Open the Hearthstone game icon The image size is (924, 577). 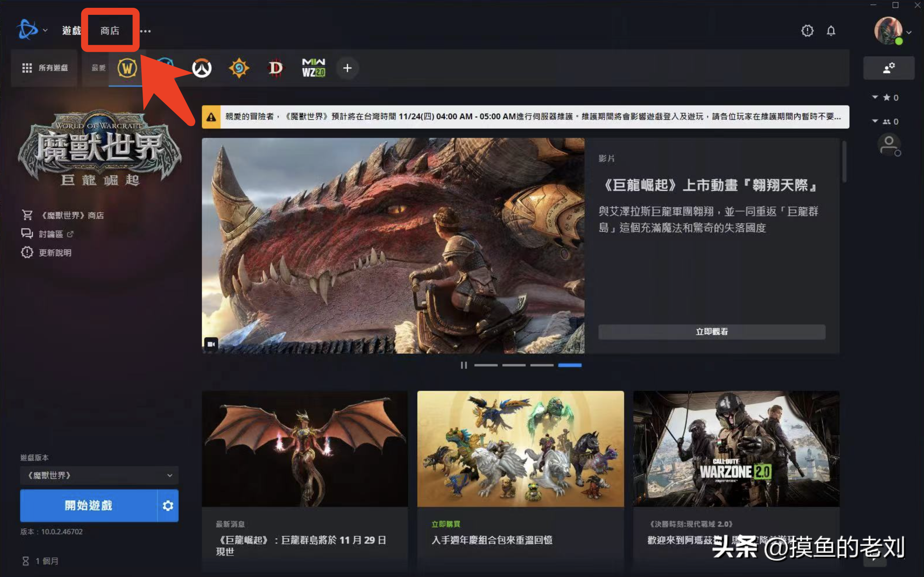(239, 68)
